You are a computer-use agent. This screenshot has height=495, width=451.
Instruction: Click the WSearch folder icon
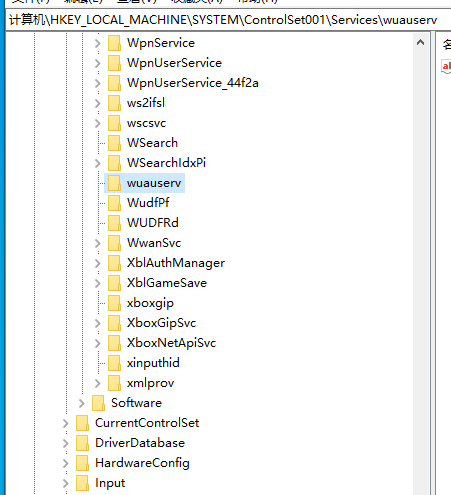114,143
